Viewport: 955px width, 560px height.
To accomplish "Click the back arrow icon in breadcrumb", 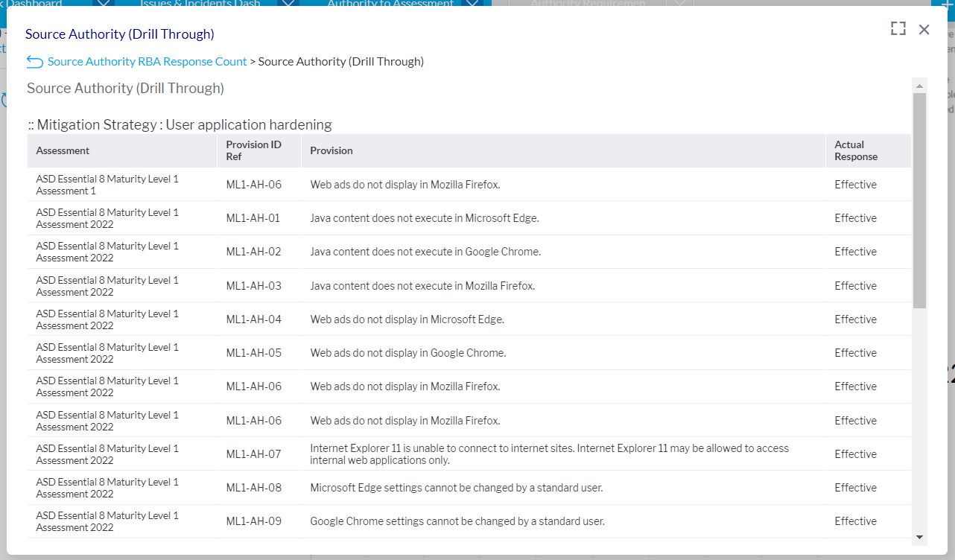I will (x=34, y=62).
